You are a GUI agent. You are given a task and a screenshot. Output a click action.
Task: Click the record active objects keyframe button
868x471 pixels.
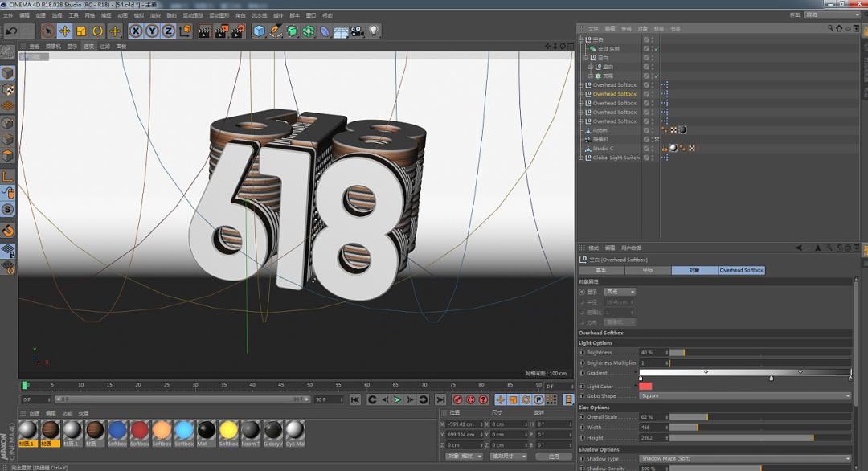(457, 399)
